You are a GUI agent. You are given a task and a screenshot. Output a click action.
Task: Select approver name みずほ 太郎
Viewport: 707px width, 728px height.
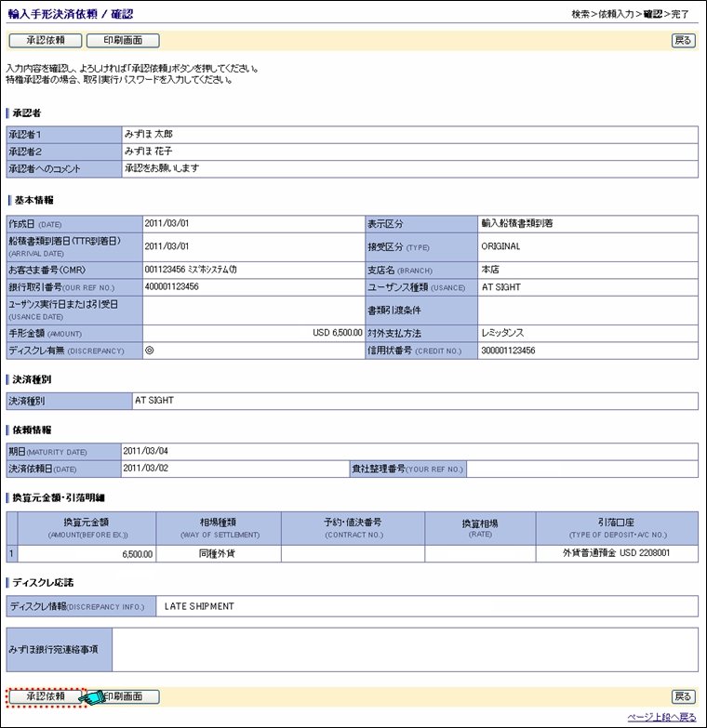coord(148,134)
